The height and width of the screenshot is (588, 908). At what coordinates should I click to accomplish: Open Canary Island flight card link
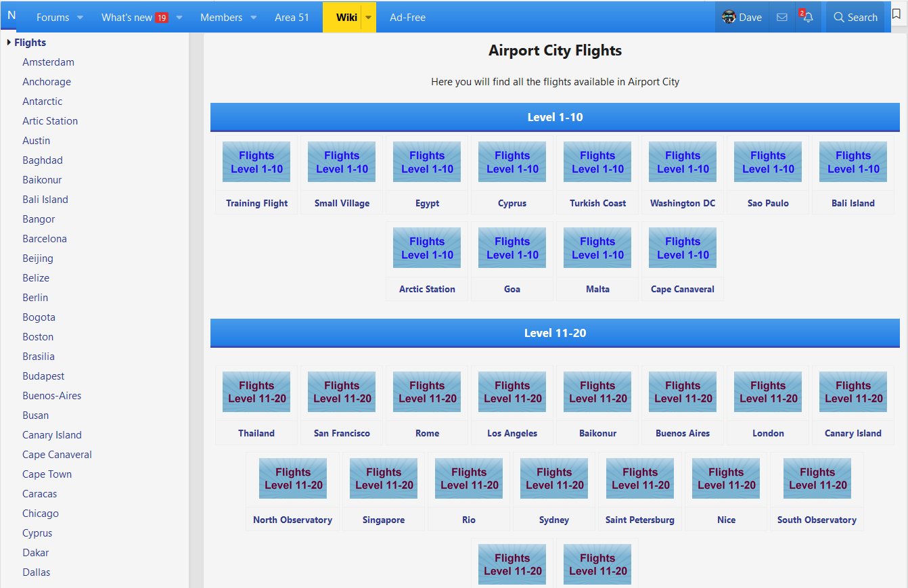(x=853, y=433)
